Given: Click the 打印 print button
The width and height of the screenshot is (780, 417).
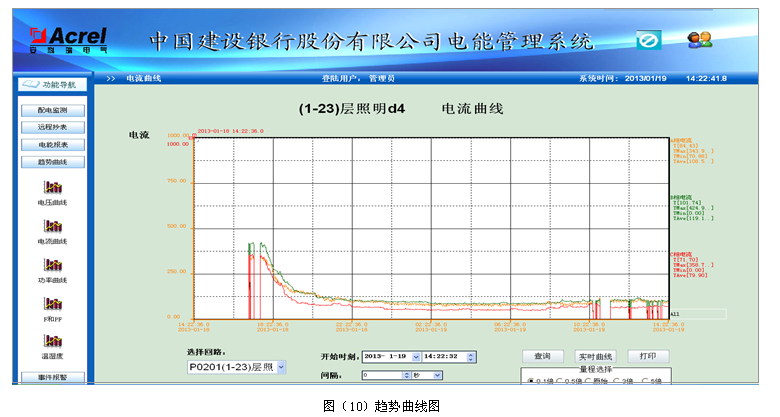Looking at the screenshot, I should (648, 356).
